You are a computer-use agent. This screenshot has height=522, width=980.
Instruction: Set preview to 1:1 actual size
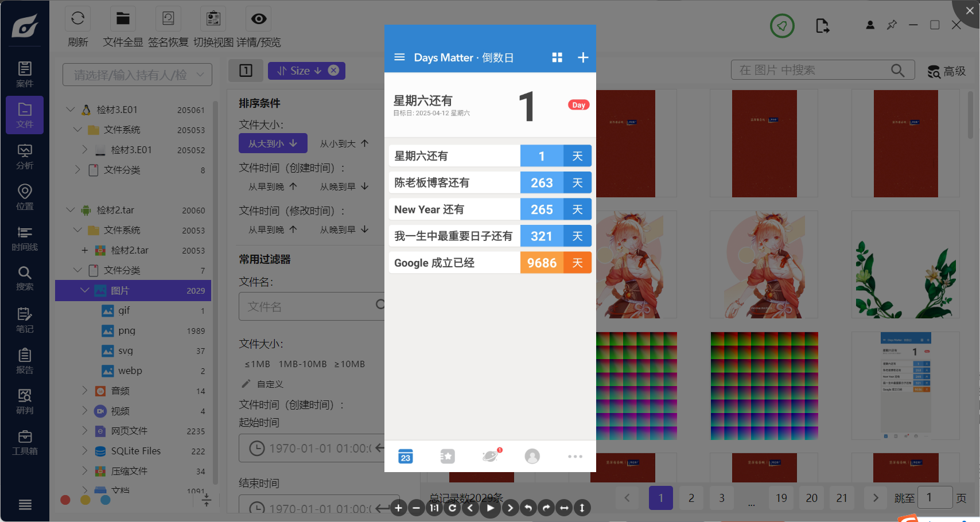coord(434,508)
